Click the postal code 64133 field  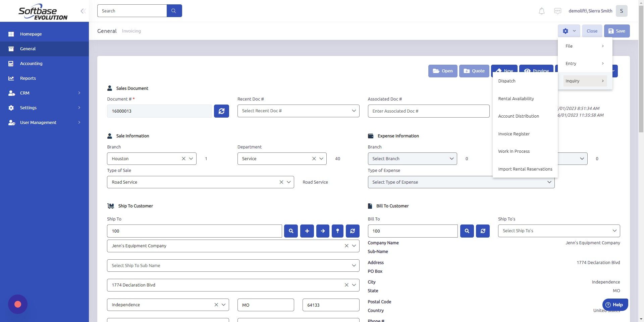[331, 305]
